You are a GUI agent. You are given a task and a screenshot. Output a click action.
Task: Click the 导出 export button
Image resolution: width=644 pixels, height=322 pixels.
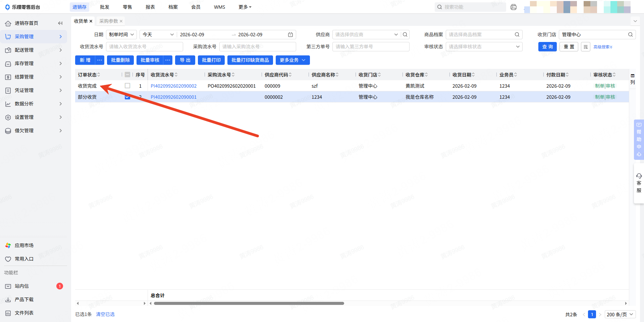(185, 60)
